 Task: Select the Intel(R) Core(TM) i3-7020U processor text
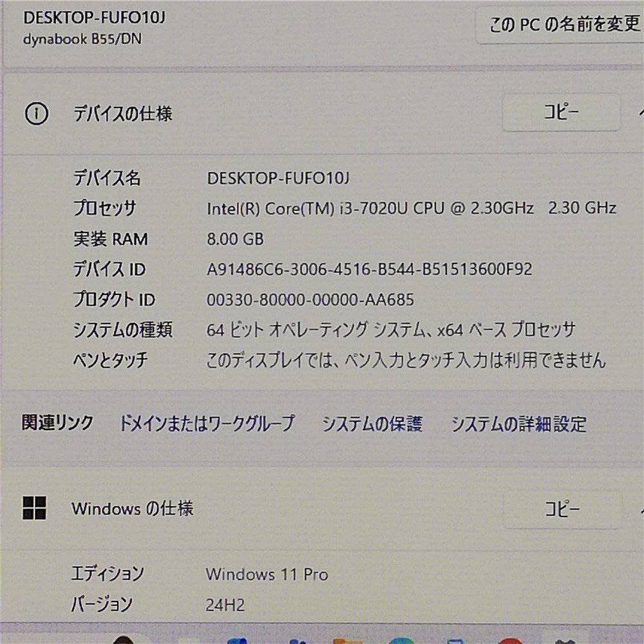(x=412, y=208)
